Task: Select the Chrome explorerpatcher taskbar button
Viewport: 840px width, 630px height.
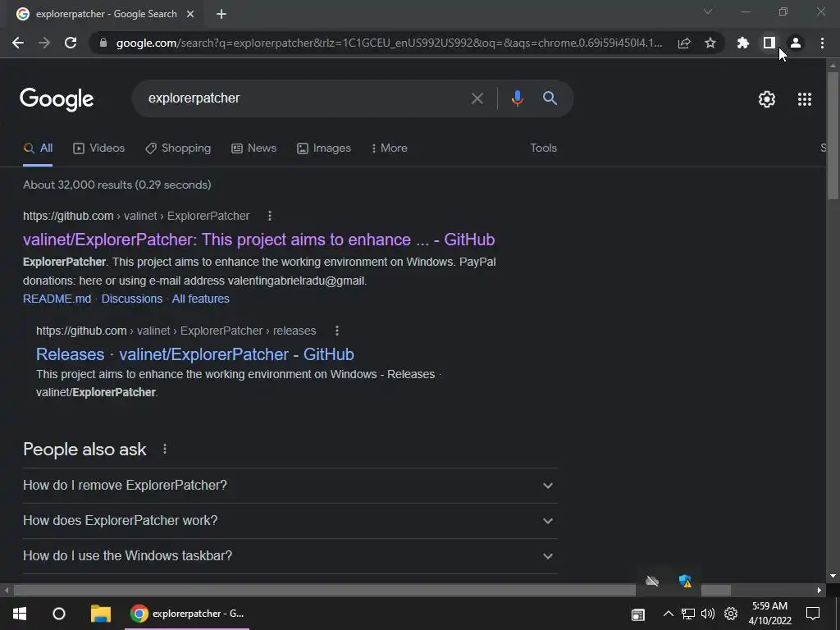Action: [x=187, y=614]
